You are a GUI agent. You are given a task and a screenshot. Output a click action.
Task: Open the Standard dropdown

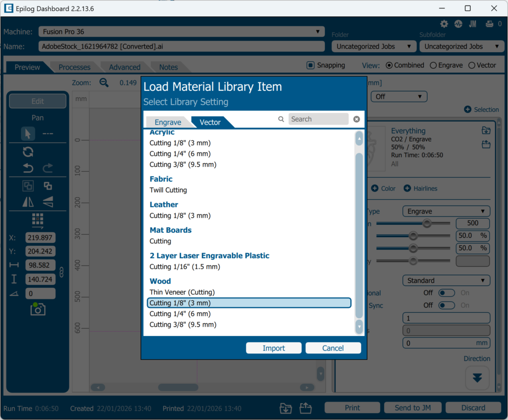click(x=446, y=280)
